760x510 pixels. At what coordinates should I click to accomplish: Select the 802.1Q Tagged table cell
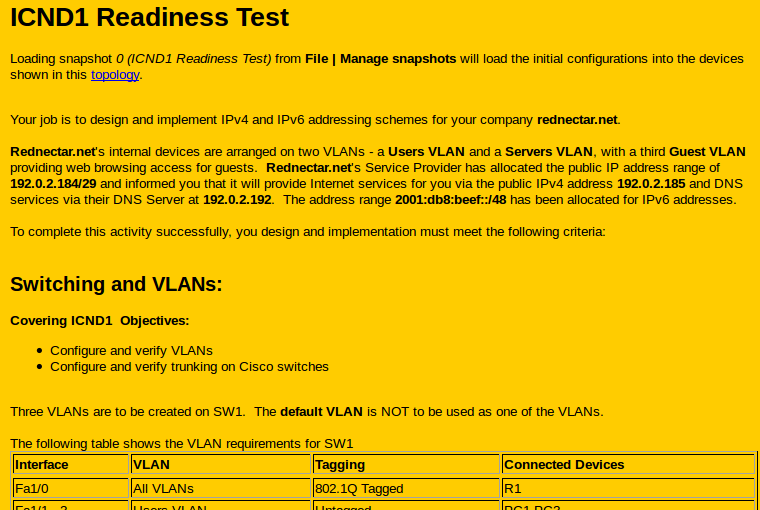(359, 489)
